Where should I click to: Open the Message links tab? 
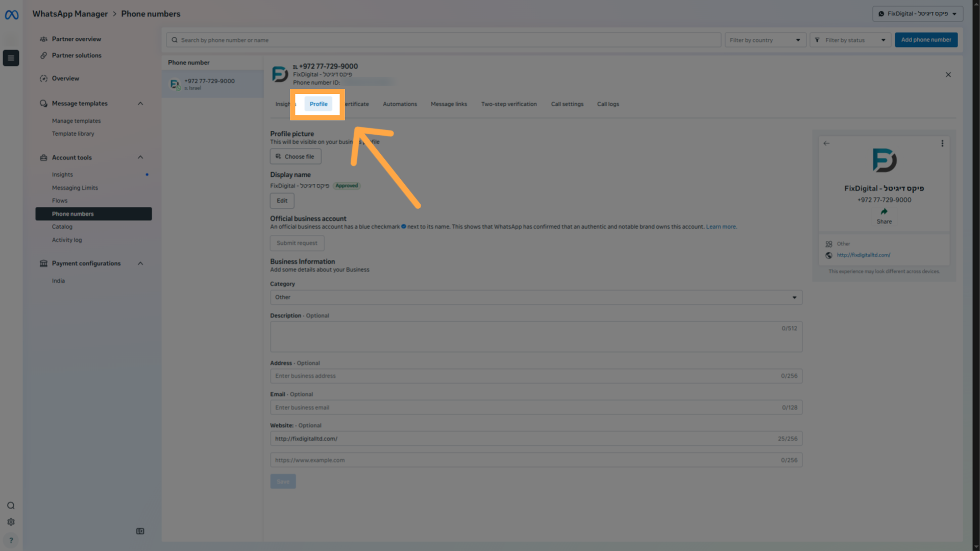449,104
